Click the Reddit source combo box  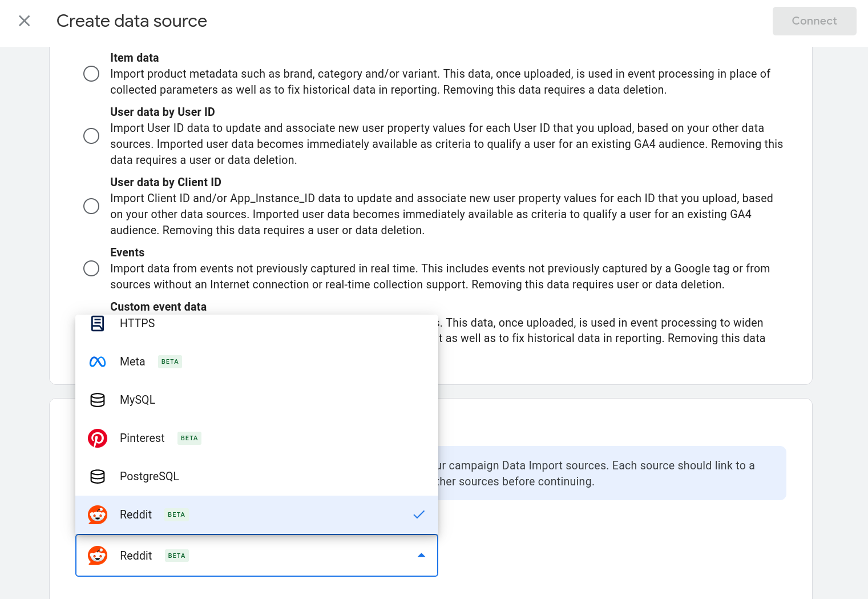tap(257, 556)
